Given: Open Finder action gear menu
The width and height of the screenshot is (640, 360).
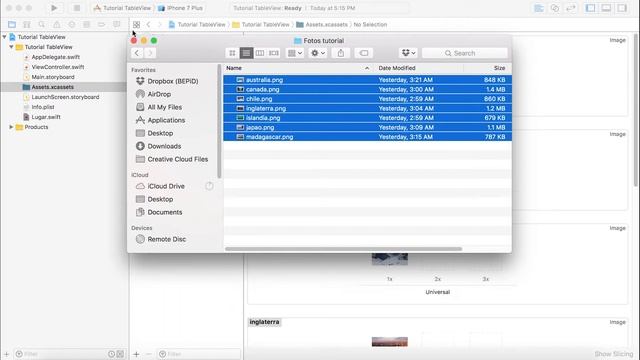Looking at the screenshot, I should 318,53.
